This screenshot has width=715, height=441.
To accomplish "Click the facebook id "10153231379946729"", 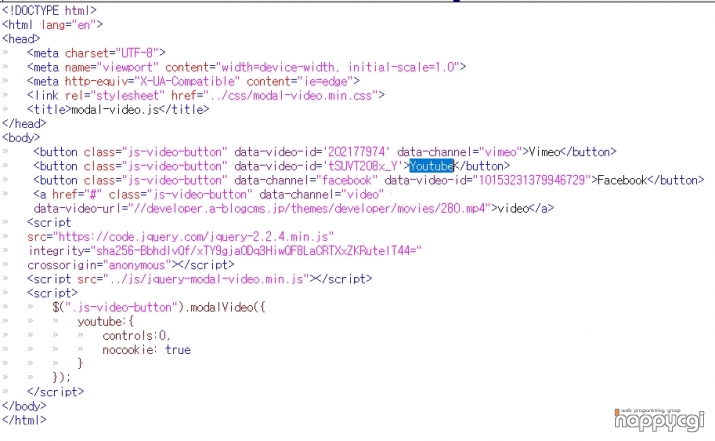I will pyautogui.click(x=532, y=180).
